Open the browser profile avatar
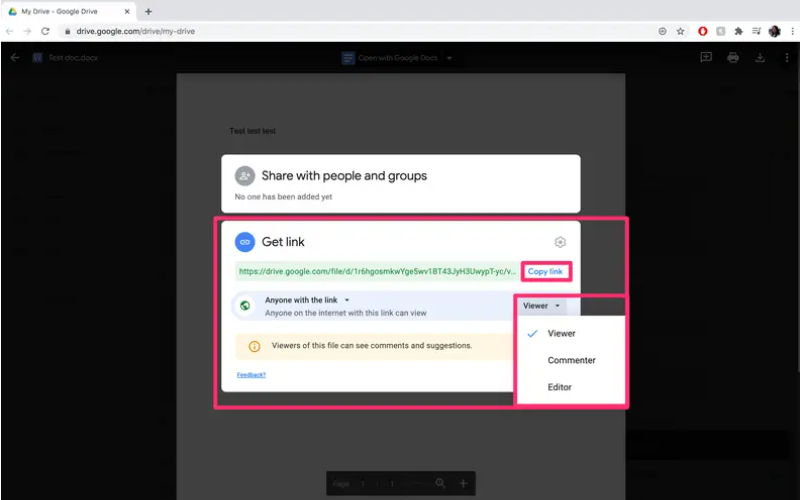 [774, 31]
